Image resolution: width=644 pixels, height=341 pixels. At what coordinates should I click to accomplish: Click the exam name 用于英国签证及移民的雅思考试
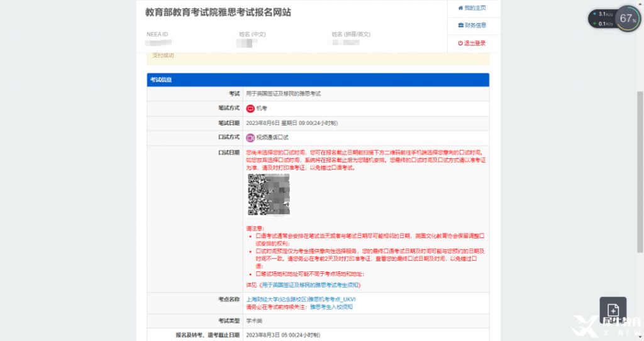(284, 94)
